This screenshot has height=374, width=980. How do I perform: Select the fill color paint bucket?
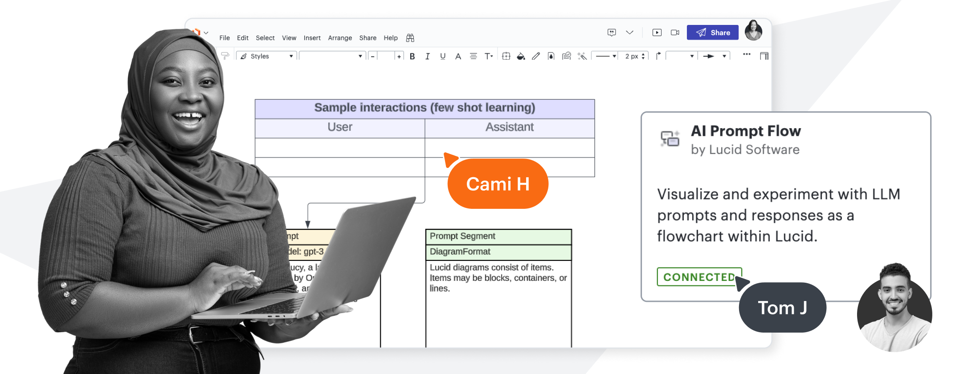click(x=521, y=56)
